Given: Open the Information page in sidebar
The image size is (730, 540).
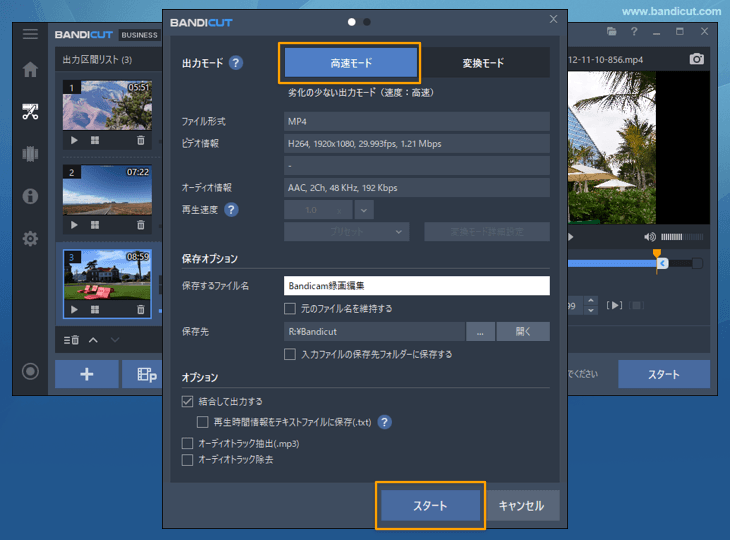Looking at the screenshot, I should tap(30, 196).
